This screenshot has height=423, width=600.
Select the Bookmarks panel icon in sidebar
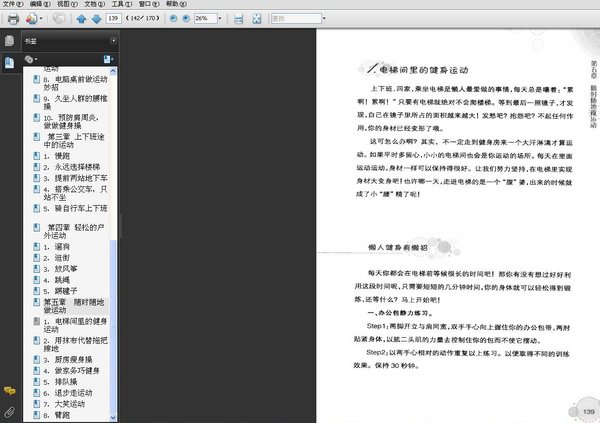pyautogui.click(x=9, y=62)
